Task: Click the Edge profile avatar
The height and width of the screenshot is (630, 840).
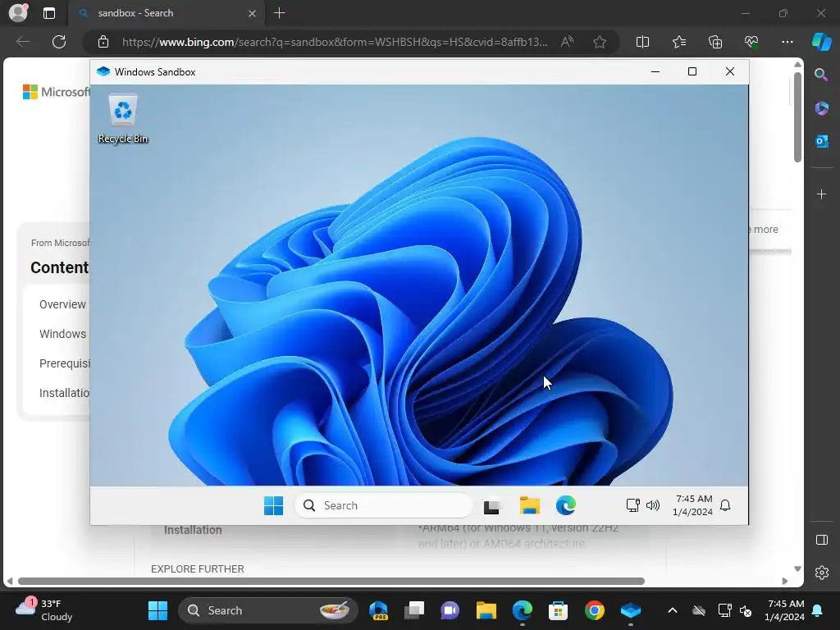Action: point(18,13)
